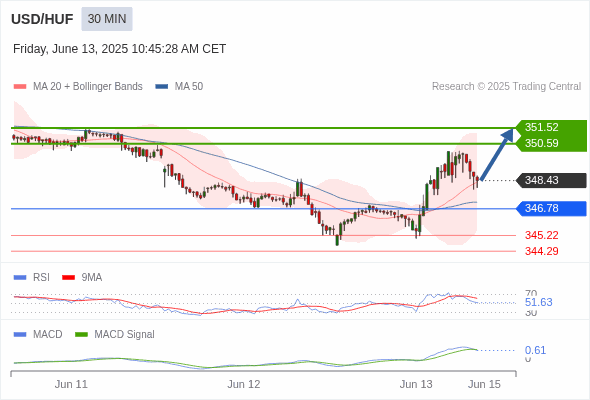This screenshot has height=400, width=590.
Task: Click the Research © 2025 Trading Central credit
Action: [506, 87]
